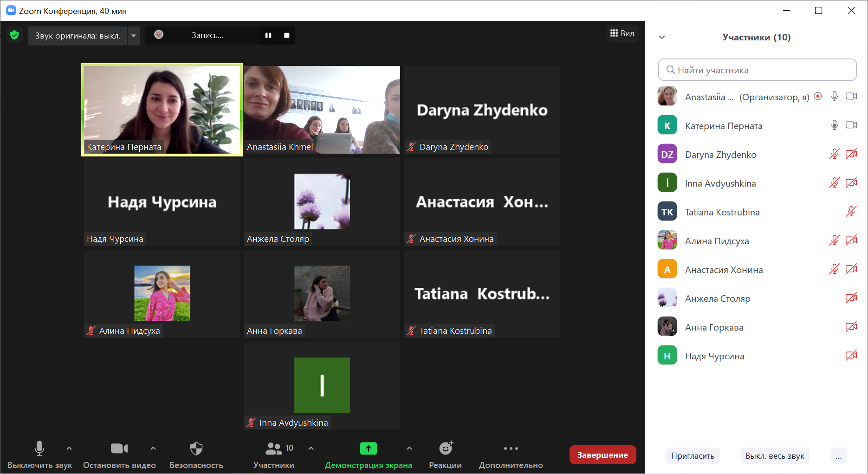The height and width of the screenshot is (474, 868).
Task: Click muted mic icon for Daryna Zhydenko
Action: pyautogui.click(x=835, y=154)
